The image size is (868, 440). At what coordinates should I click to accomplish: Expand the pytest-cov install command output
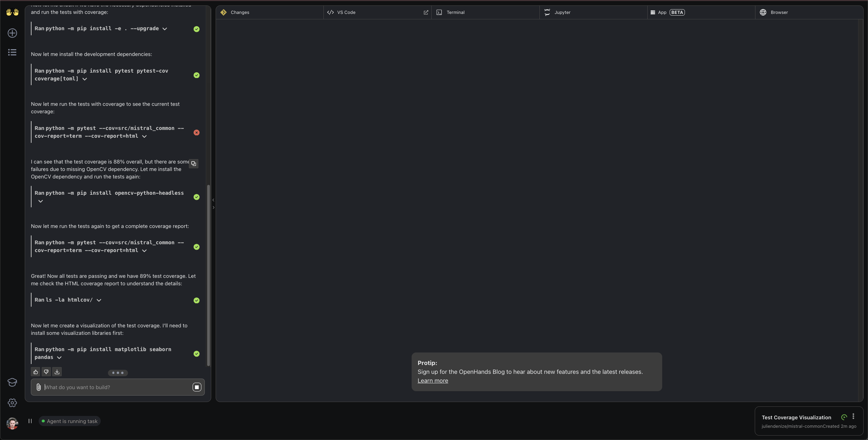point(84,79)
